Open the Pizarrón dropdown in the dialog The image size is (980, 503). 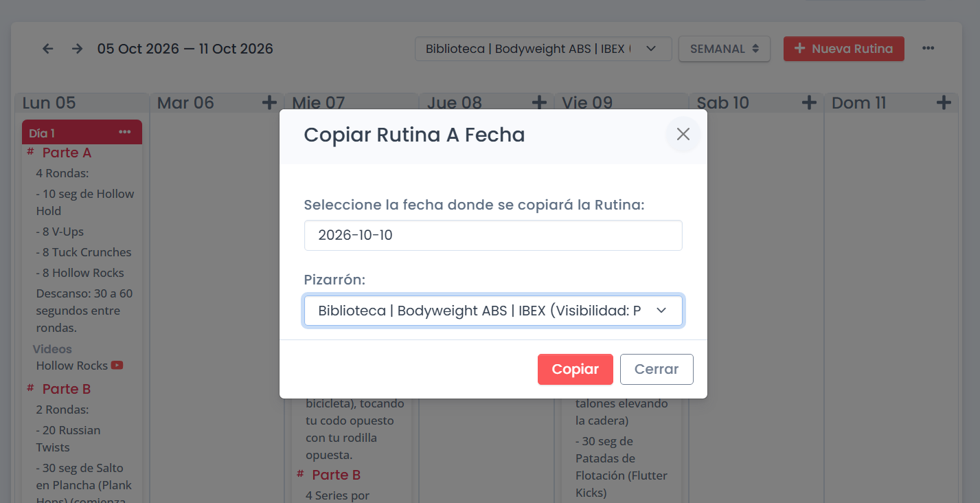(x=493, y=311)
